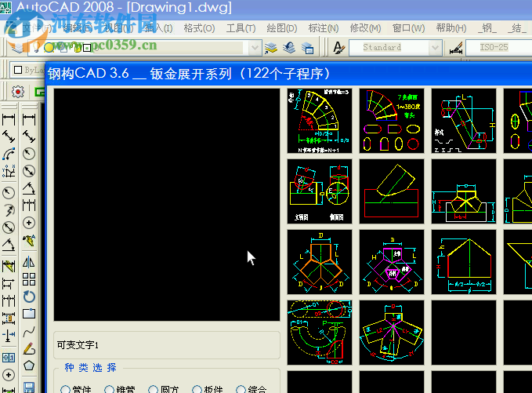Pick the white trouser-shaped tee thumbnail
Image resolution: width=532 pixels, height=393 pixels.
point(464,191)
